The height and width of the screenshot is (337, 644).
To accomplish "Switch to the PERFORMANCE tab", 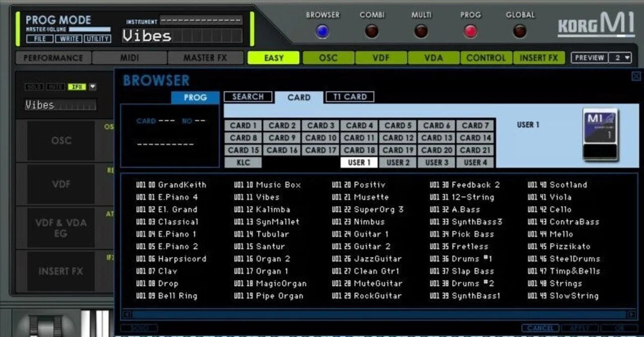I will [x=53, y=58].
